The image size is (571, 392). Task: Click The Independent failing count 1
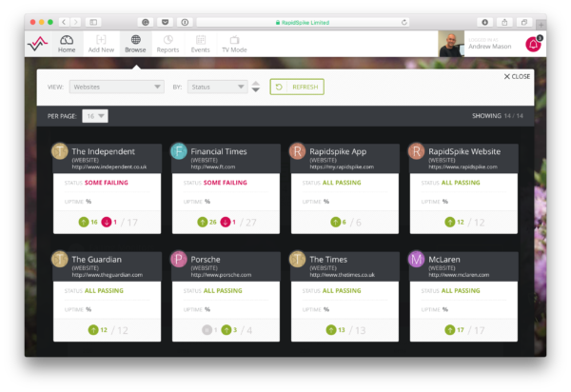pos(109,222)
